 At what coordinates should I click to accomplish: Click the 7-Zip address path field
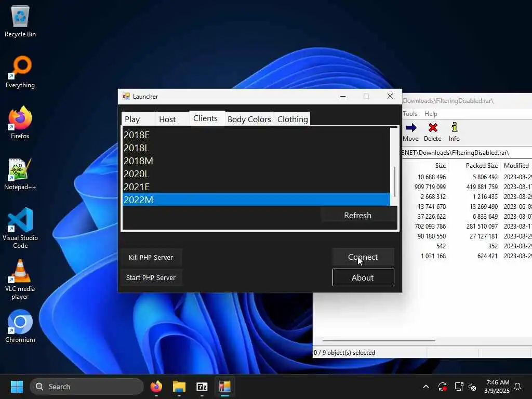[467, 153]
